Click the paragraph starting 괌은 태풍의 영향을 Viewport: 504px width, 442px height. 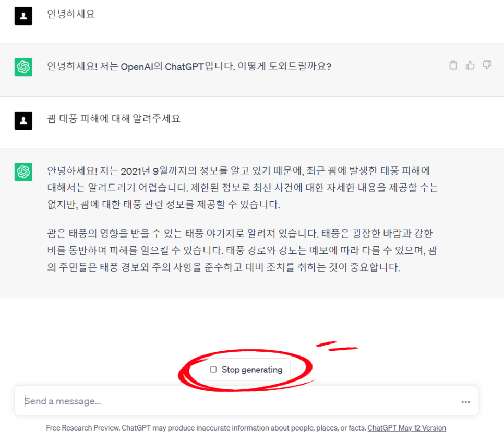[x=242, y=250]
